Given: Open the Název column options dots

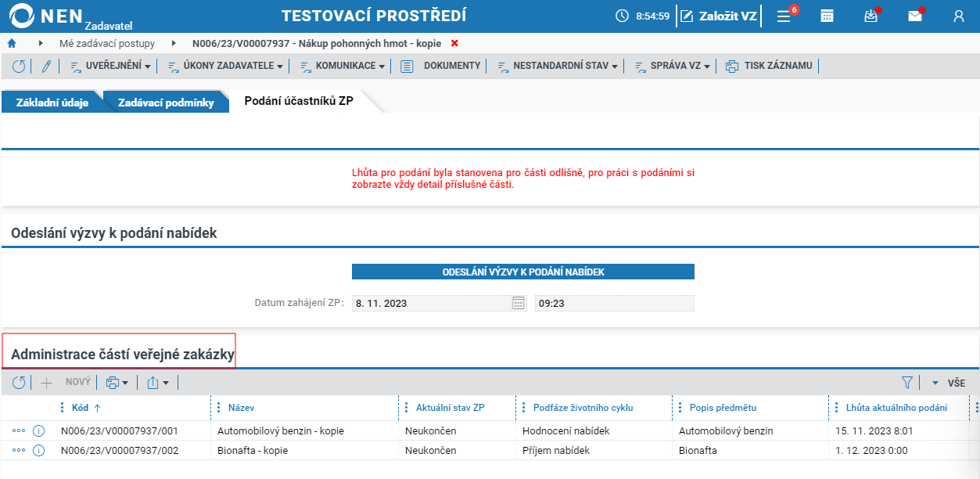Looking at the screenshot, I should [219, 408].
